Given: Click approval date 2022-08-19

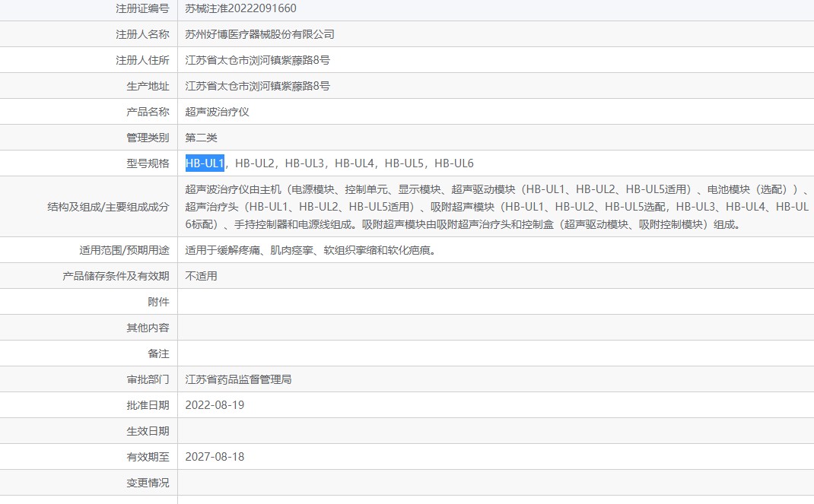Looking at the screenshot, I should [x=215, y=405].
